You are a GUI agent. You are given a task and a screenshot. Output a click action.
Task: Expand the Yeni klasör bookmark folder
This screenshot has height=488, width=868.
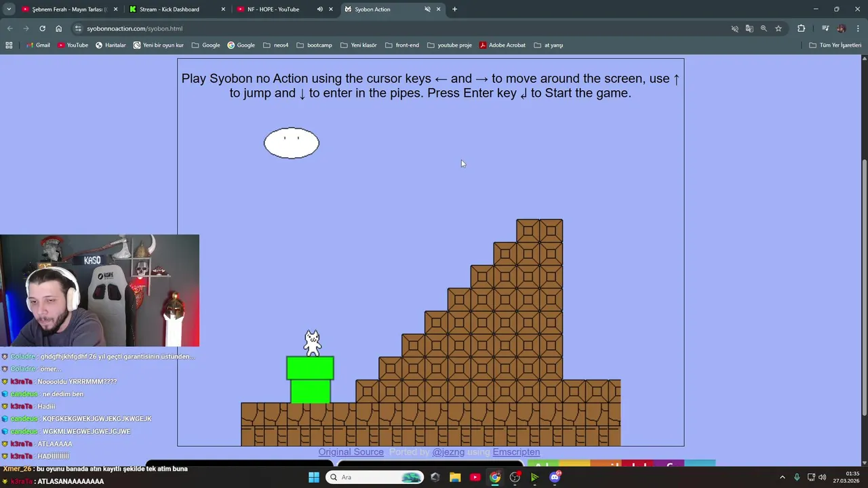point(358,45)
